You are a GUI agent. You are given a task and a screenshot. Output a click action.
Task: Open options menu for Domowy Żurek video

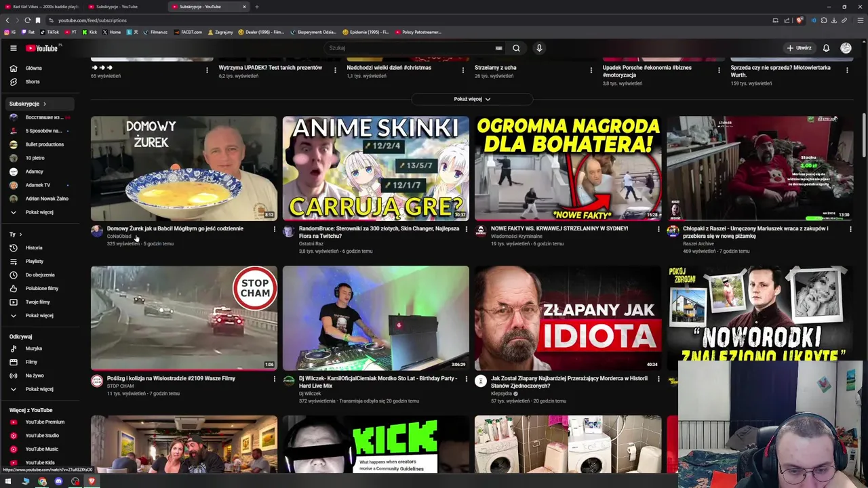tap(274, 229)
